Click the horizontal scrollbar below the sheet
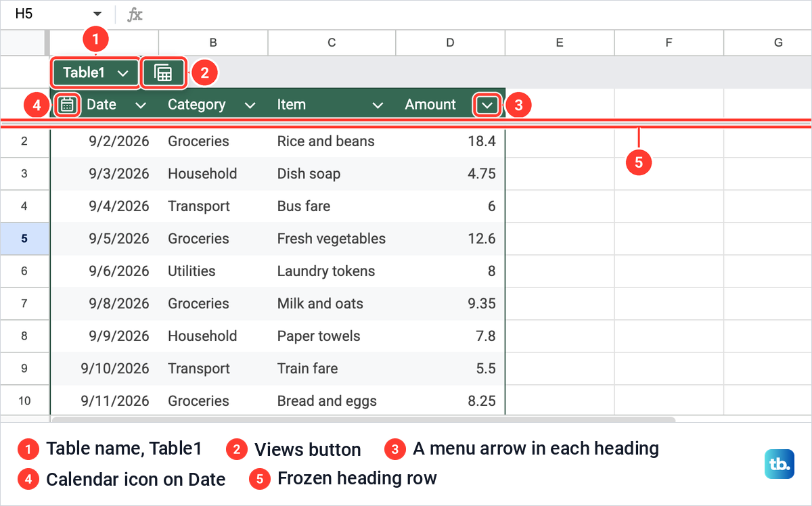812x506 pixels. [363, 419]
